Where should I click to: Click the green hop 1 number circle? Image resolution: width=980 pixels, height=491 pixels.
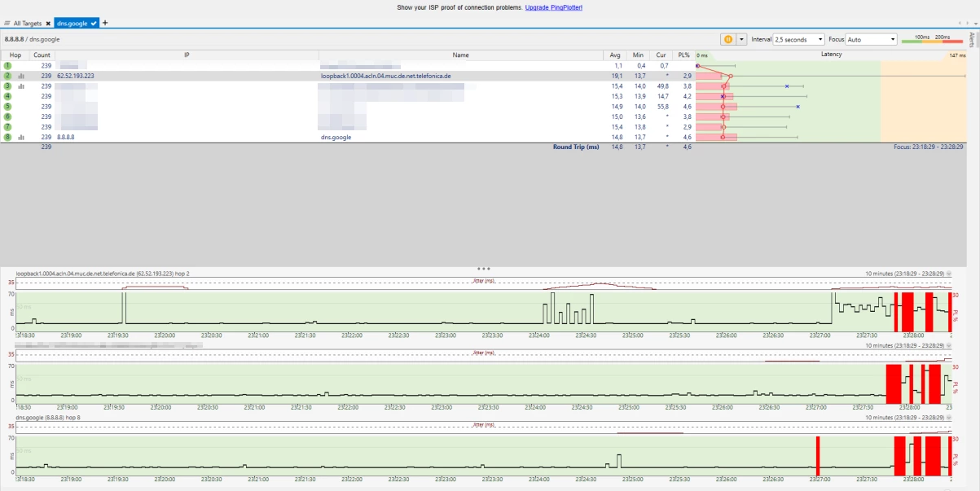tap(7, 65)
